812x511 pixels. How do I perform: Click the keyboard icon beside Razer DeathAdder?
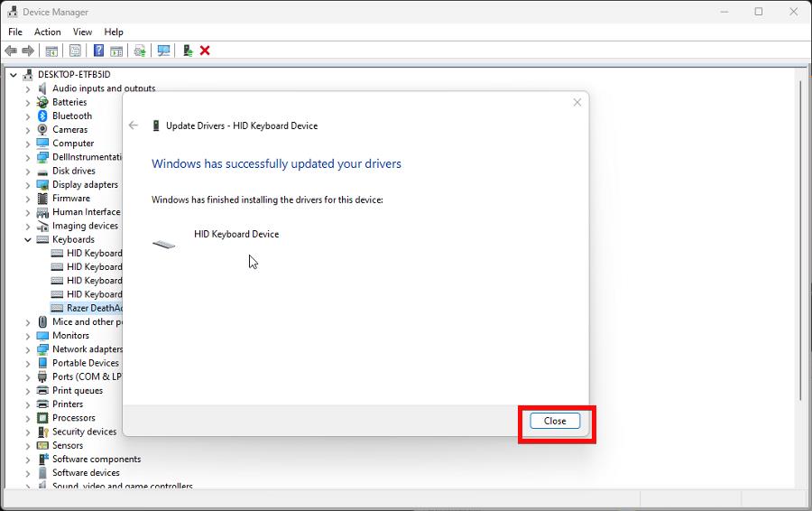(x=57, y=308)
